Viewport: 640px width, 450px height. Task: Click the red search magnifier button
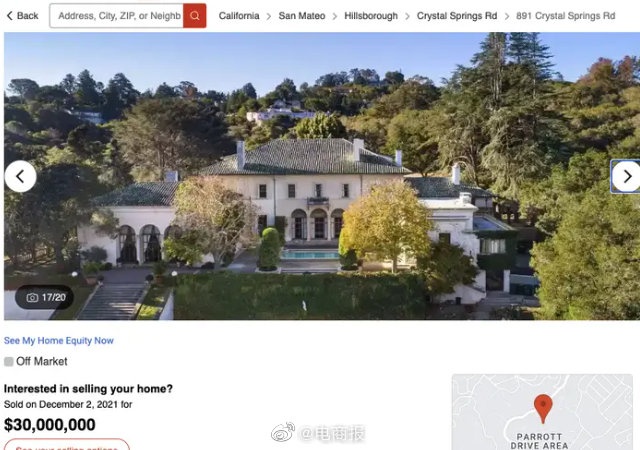[195, 16]
